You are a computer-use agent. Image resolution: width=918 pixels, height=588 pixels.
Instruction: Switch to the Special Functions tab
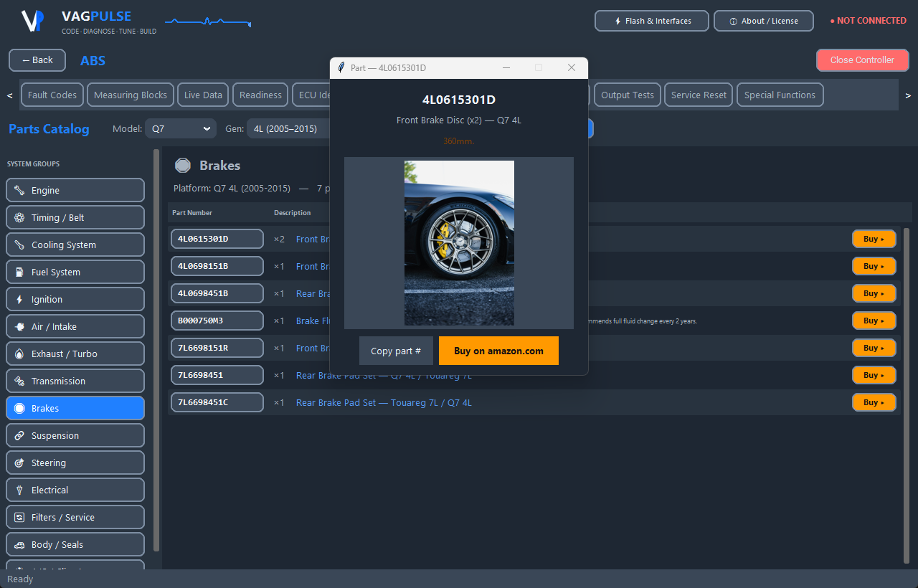(x=780, y=95)
